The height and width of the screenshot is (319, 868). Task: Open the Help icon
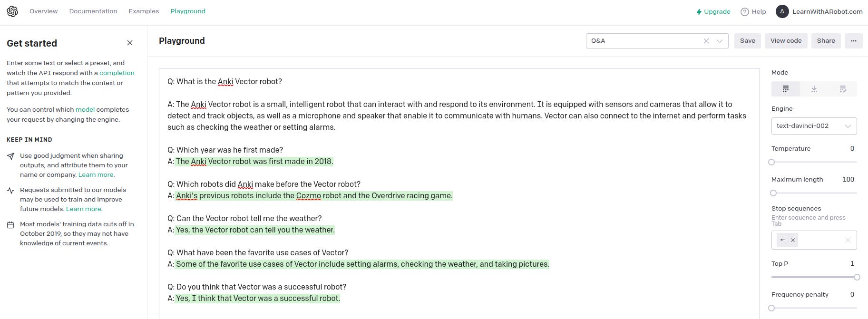point(745,11)
